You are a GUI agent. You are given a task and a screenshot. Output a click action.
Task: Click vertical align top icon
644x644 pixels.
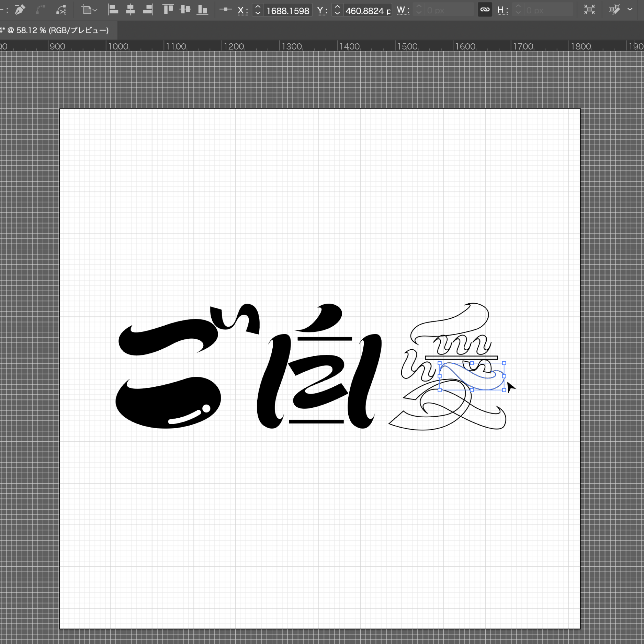click(x=168, y=9)
